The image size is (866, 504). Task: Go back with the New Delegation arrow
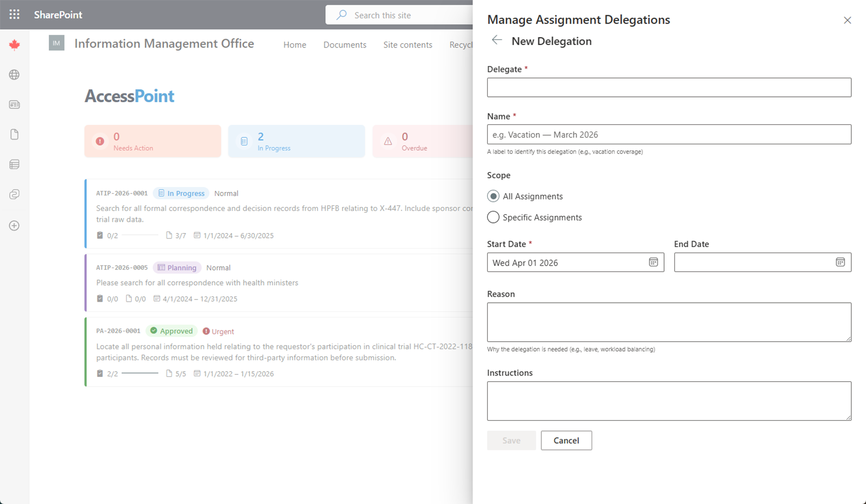click(496, 39)
